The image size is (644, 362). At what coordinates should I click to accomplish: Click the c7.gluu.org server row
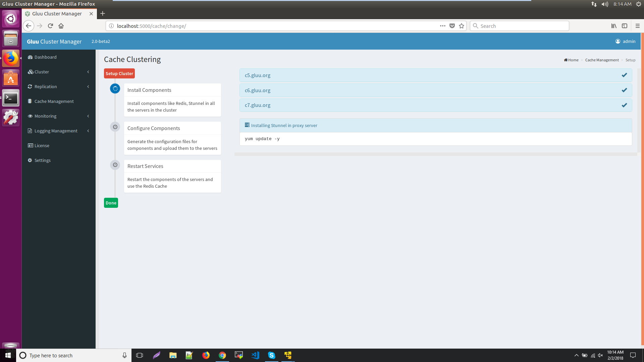436,105
